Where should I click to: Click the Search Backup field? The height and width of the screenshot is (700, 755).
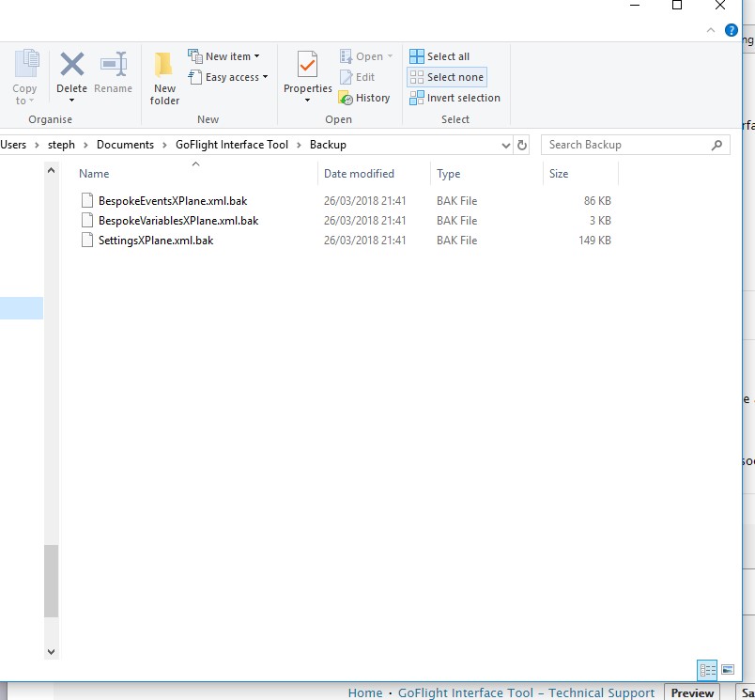click(627, 145)
